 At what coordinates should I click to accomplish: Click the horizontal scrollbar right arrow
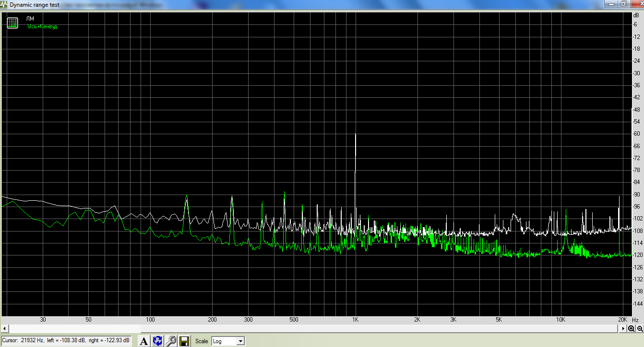[x=624, y=329]
